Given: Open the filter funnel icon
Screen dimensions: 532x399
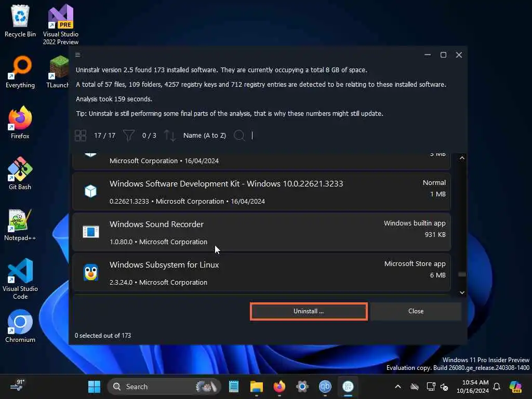Looking at the screenshot, I should coord(129,136).
